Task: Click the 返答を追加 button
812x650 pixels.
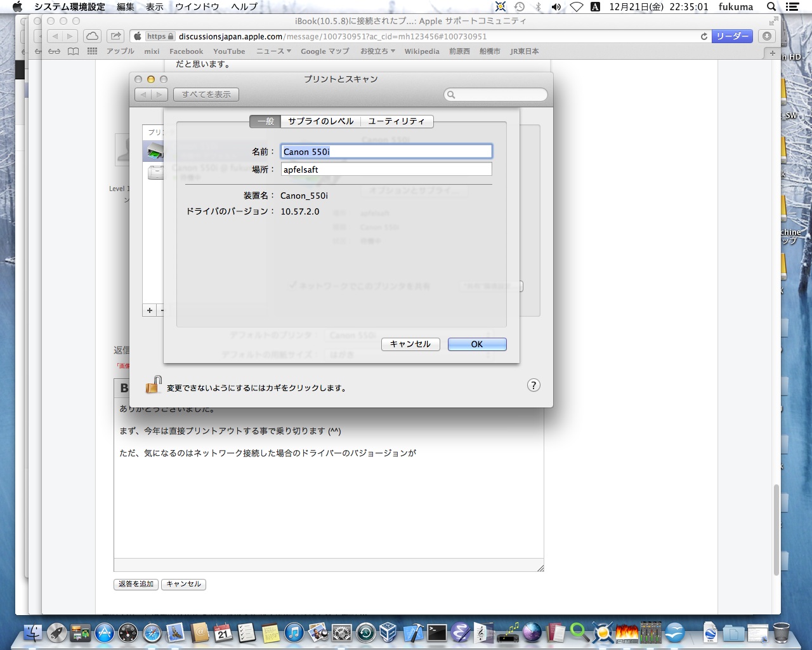Action: pyautogui.click(x=136, y=584)
